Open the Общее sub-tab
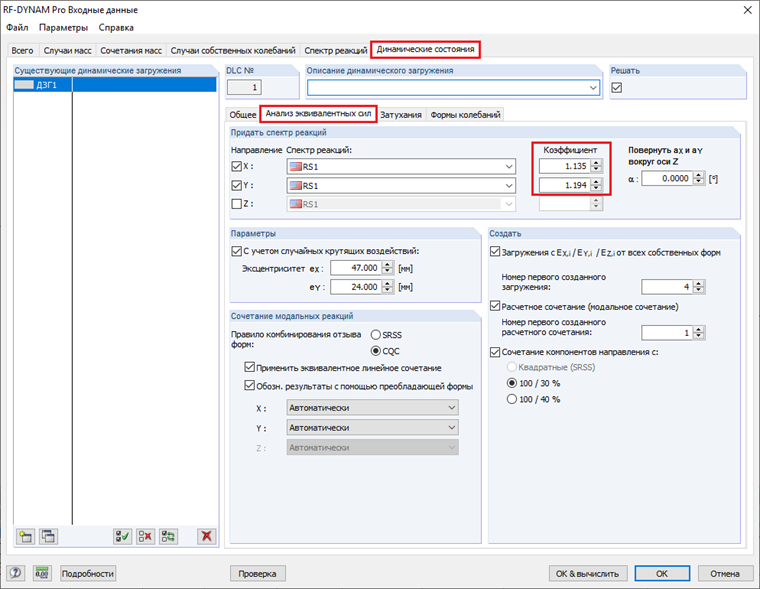This screenshot has width=760, height=589. tap(243, 114)
